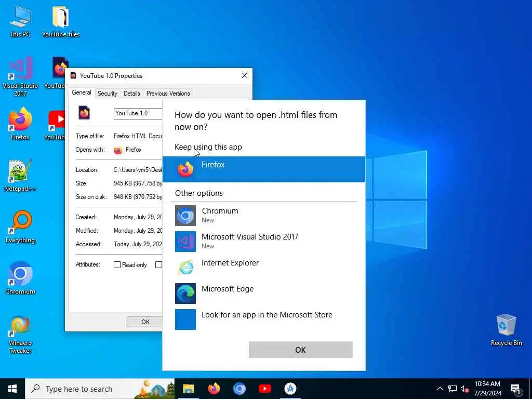The width and height of the screenshot is (532, 399).
Task: Select the Firefox desktop shortcut
Action: coord(20,124)
